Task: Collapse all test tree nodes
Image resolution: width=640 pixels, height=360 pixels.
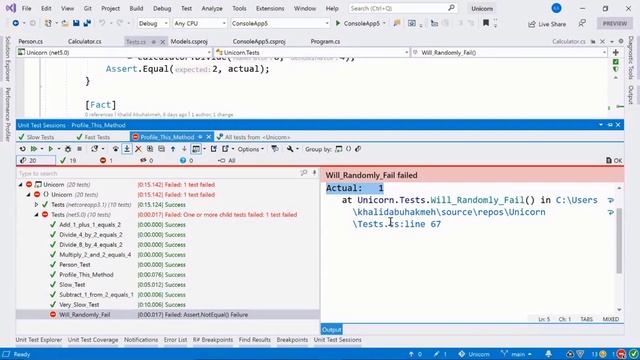Action: point(161,149)
